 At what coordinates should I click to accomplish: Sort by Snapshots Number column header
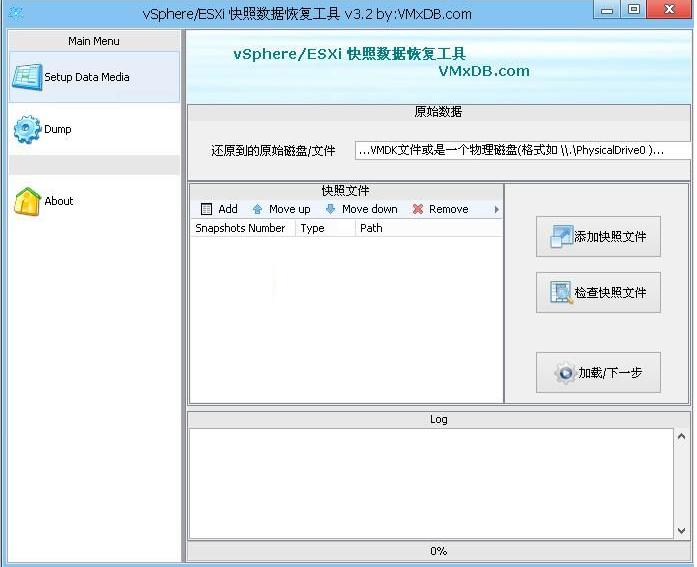(x=241, y=228)
